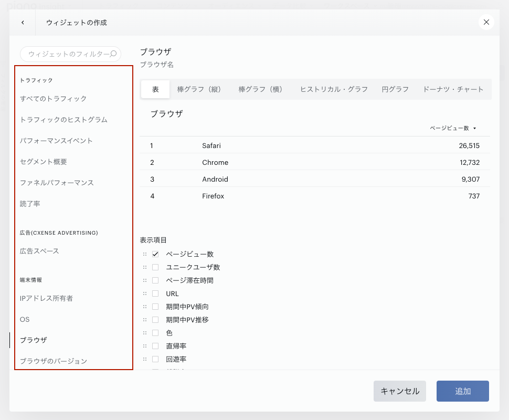
Task: Tick the 色 checkbox
Action: 155,333
